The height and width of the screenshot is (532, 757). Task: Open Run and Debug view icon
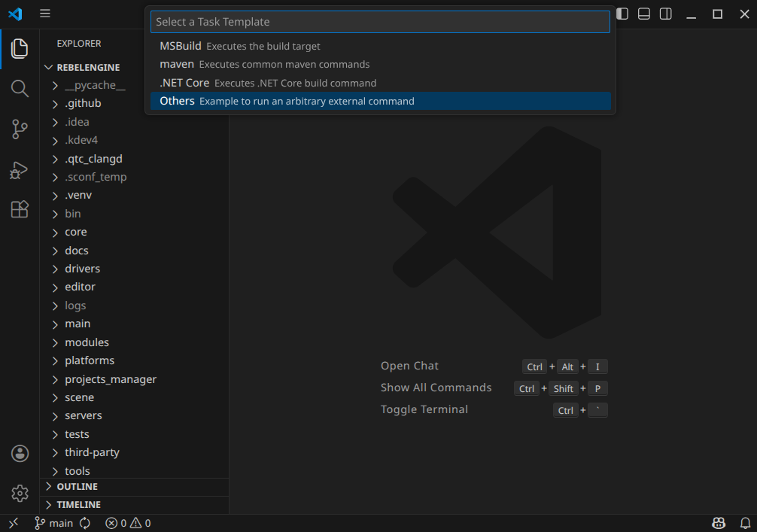click(x=20, y=169)
